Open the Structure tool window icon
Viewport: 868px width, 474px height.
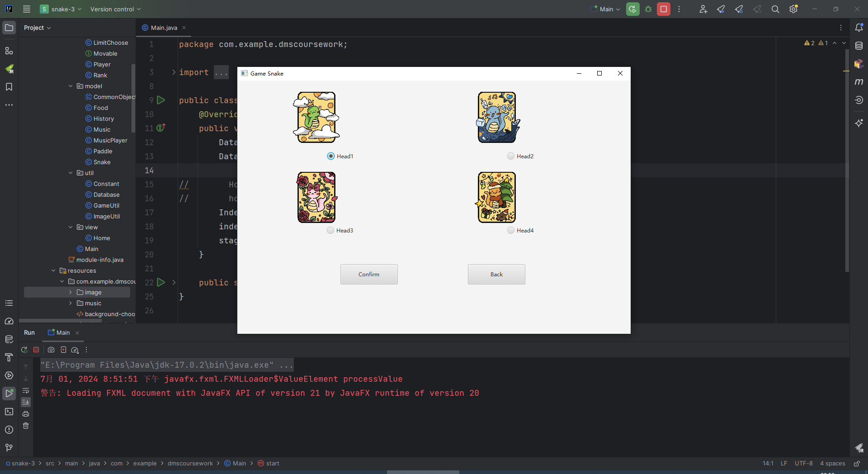(9, 51)
